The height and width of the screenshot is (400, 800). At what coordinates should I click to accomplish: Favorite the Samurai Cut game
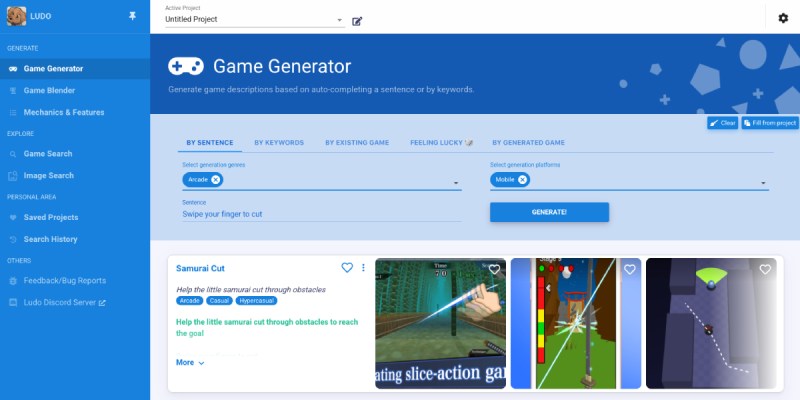347,267
